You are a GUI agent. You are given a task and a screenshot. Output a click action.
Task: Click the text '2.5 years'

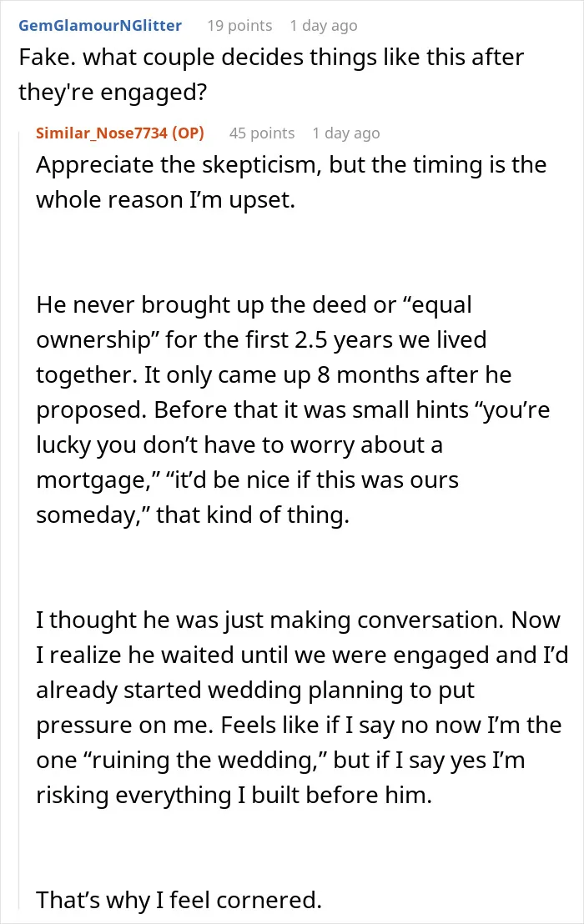point(342,340)
